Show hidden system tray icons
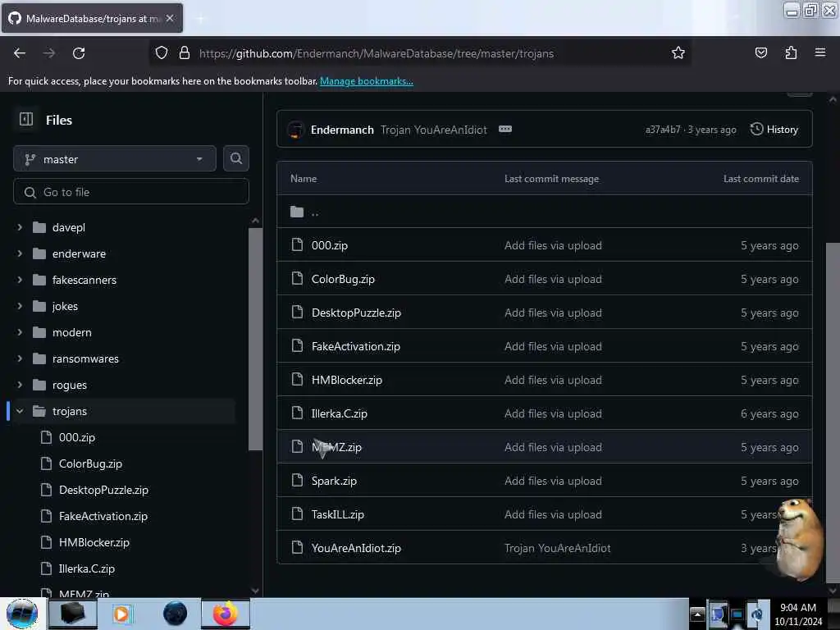The width and height of the screenshot is (840, 630). 697,614
